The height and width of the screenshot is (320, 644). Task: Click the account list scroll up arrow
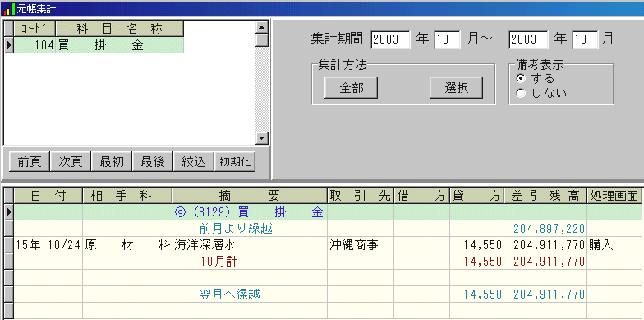261,28
